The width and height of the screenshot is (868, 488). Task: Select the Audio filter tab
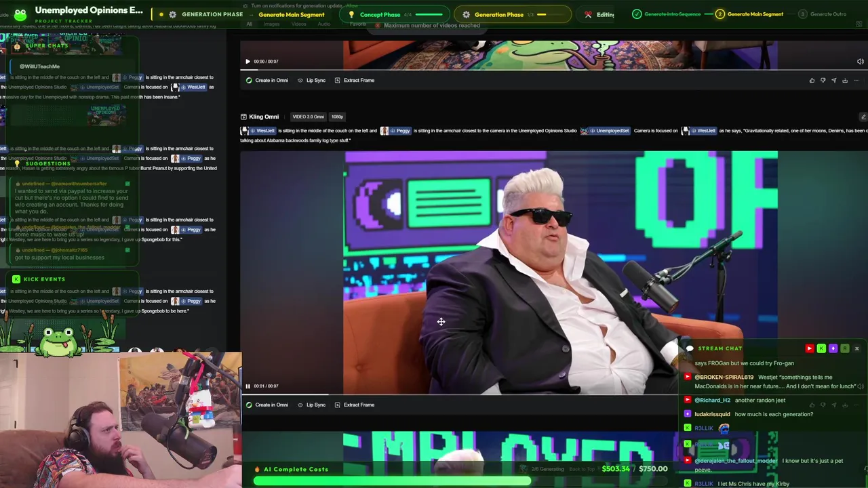click(x=324, y=24)
